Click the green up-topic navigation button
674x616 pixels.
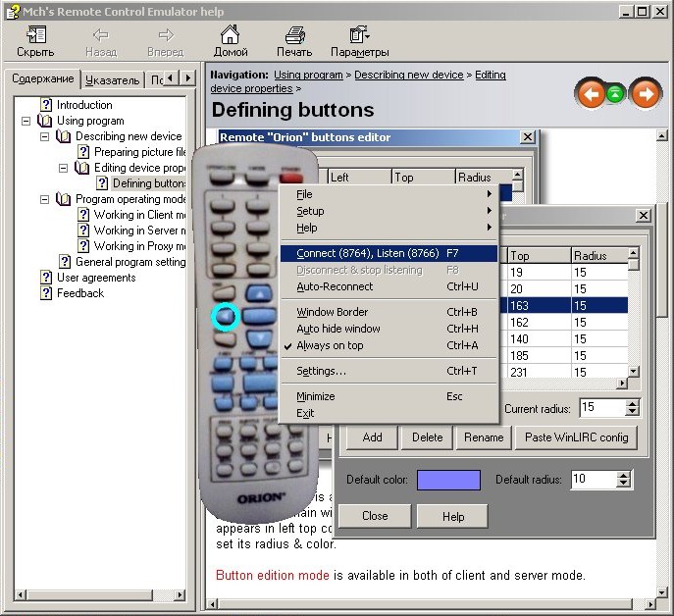pyautogui.click(x=615, y=93)
